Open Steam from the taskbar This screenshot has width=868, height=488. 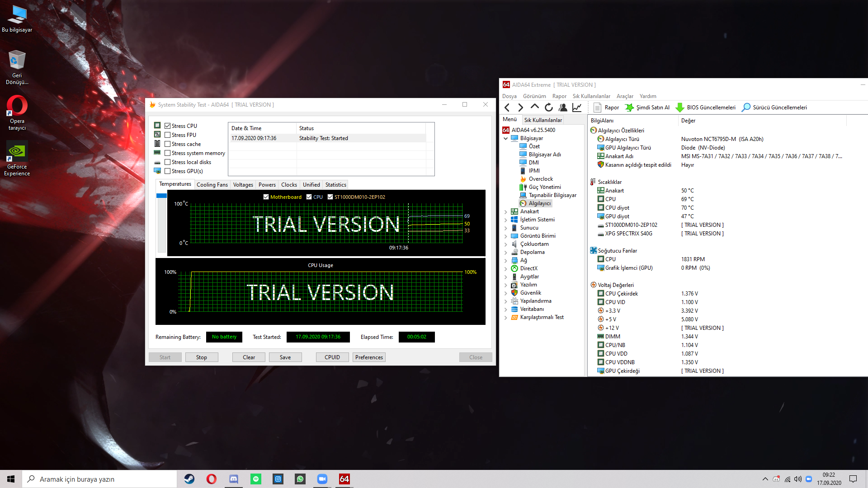point(189,479)
